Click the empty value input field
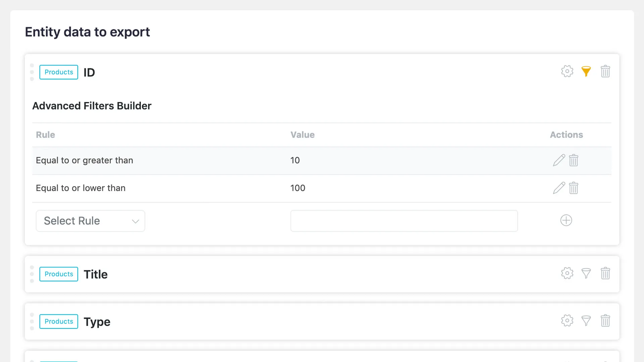 pyautogui.click(x=404, y=221)
